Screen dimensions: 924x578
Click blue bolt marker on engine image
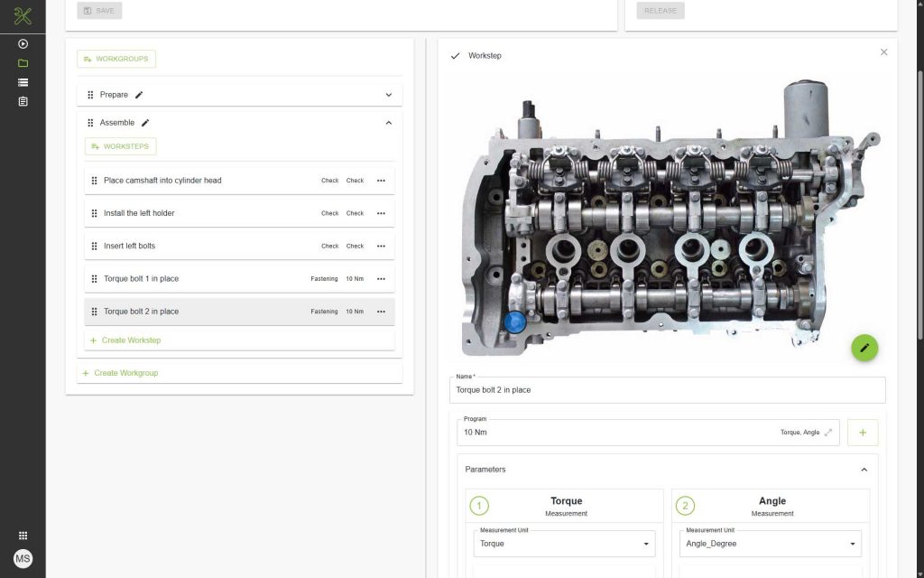(x=514, y=322)
